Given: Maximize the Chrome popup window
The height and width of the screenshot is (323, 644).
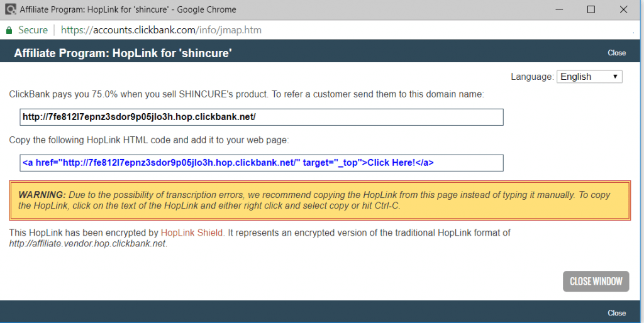Looking at the screenshot, I should [x=591, y=9].
